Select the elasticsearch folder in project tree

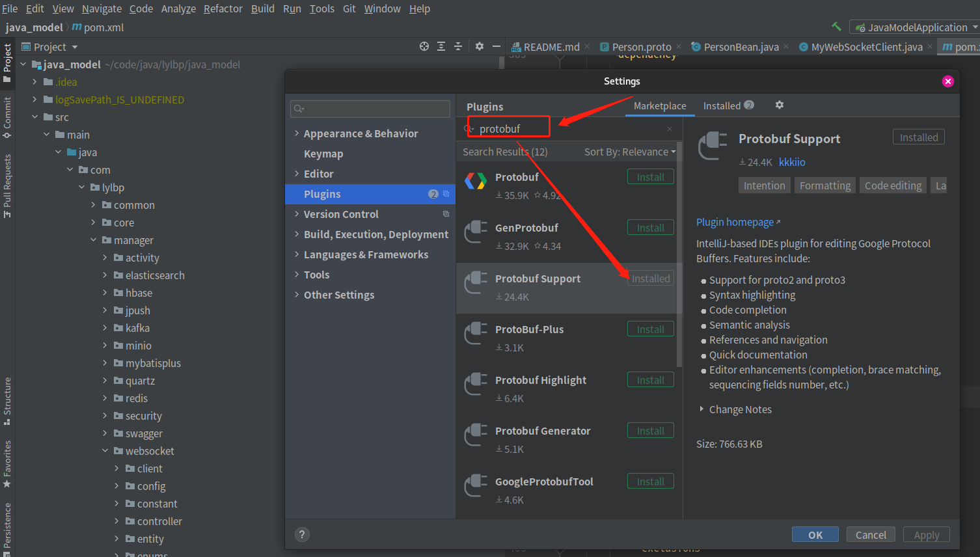(155, 275)
